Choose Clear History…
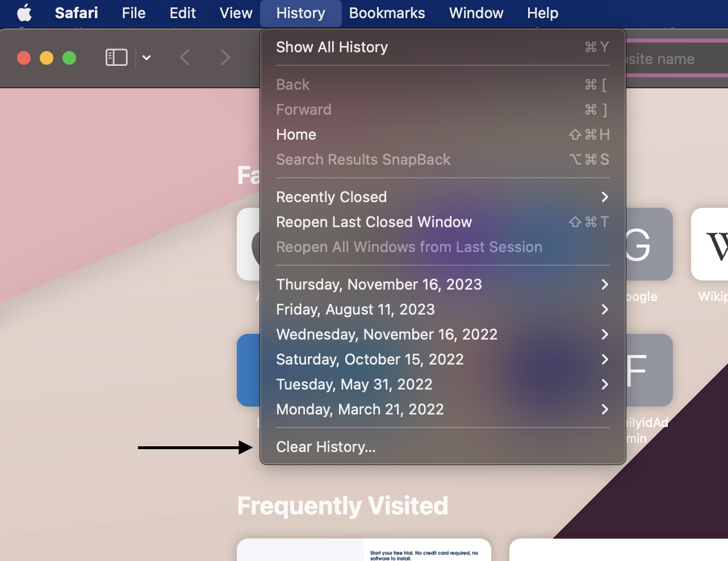This screenshot has width=728, height=561. [x=443, y=447]
